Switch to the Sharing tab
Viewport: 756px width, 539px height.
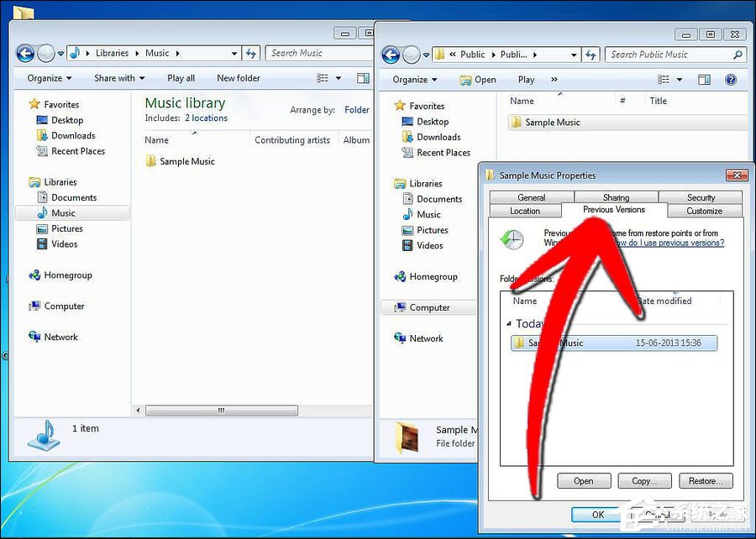click(x=617, y=197)
